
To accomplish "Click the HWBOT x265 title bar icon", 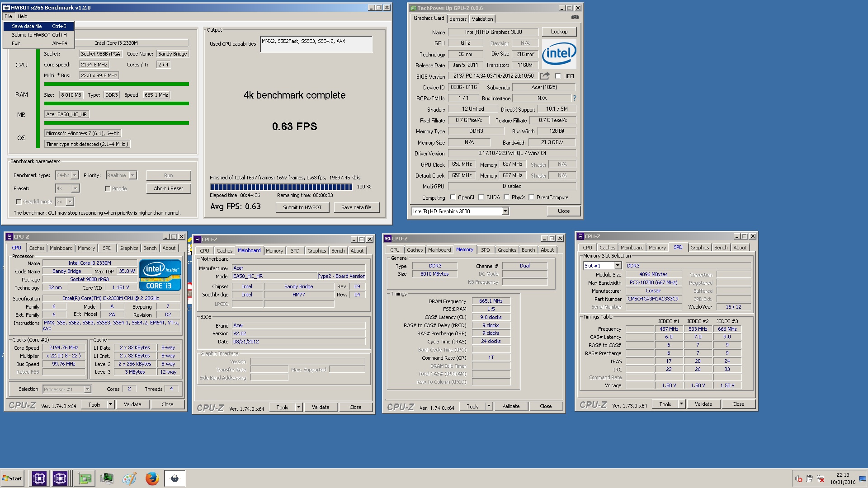I will point(6,8).
